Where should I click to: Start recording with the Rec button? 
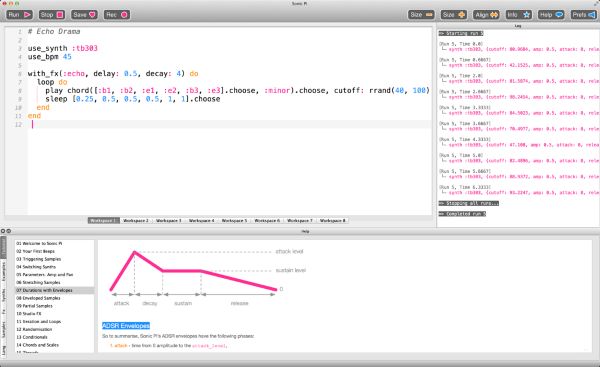coord(117,15)
